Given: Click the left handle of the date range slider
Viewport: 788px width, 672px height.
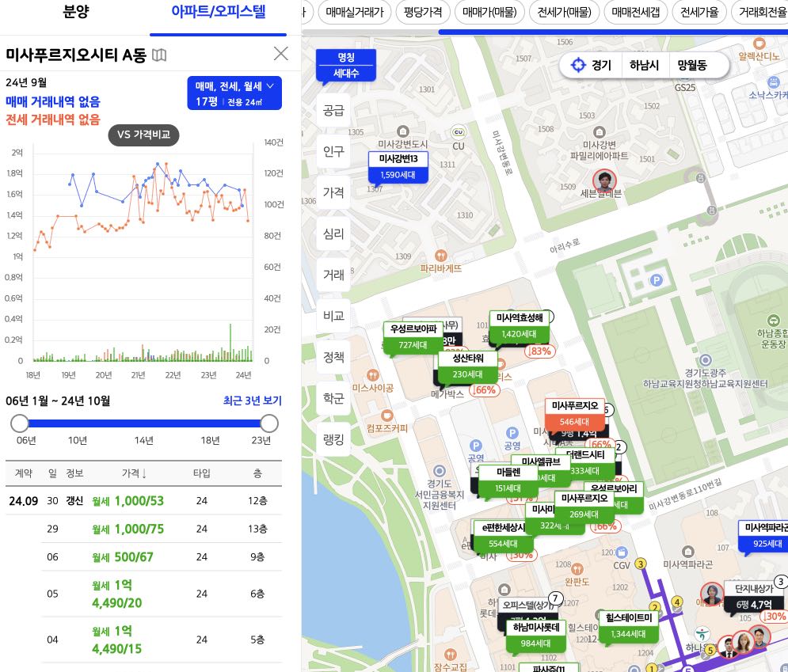Looking at the screenshot, I should (20, 423).
